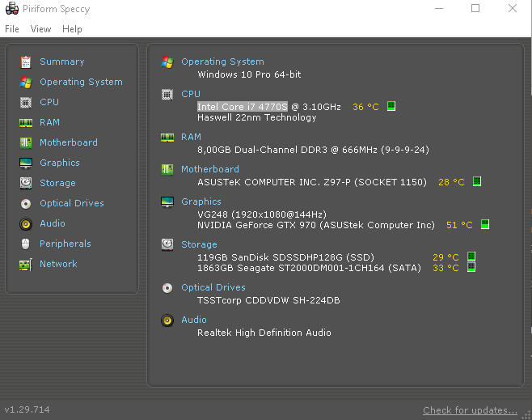
Task: Click the Operating System flag icon in sidebar
Action: [26, 83]
